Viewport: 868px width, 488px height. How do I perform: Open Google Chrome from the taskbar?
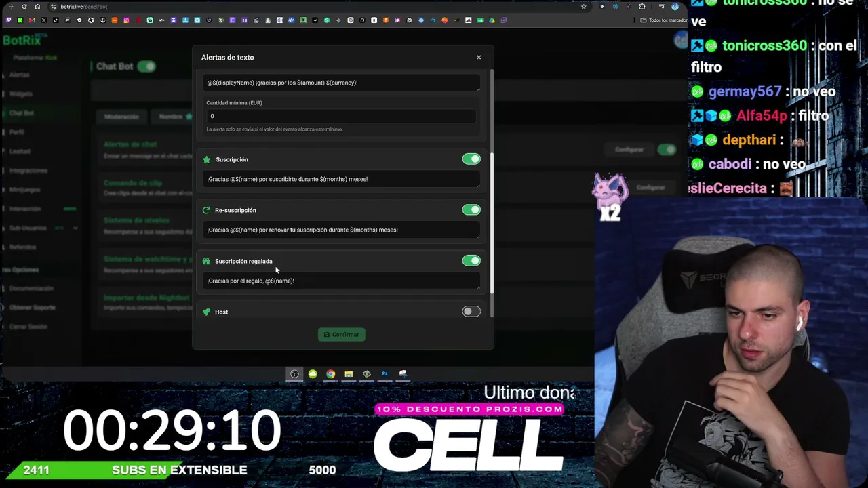(x=330, y=373)
